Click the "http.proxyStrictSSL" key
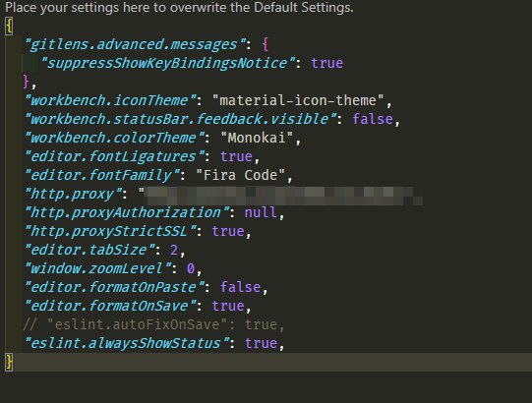Screen dimensions: 532x403 110,231
